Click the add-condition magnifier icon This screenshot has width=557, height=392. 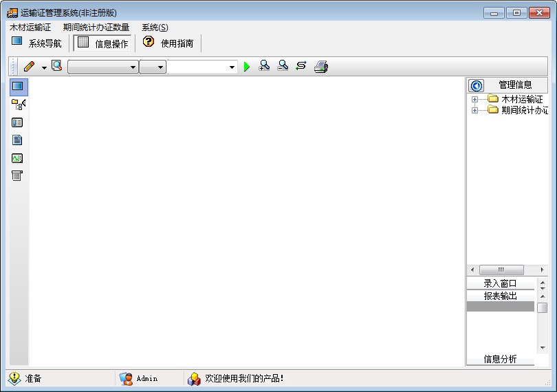coord(264,65)
